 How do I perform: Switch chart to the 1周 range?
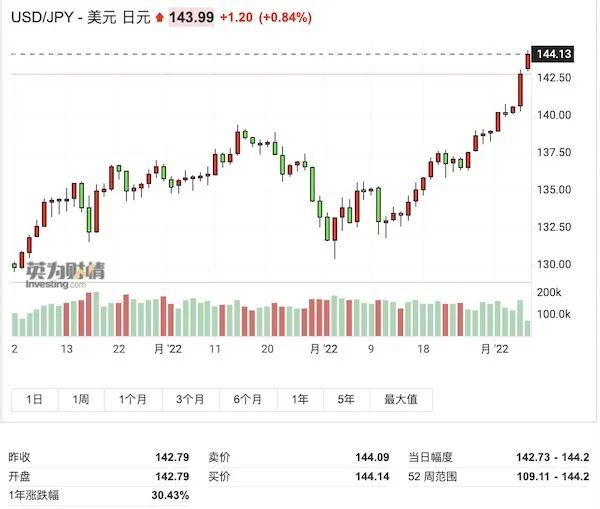81,399
